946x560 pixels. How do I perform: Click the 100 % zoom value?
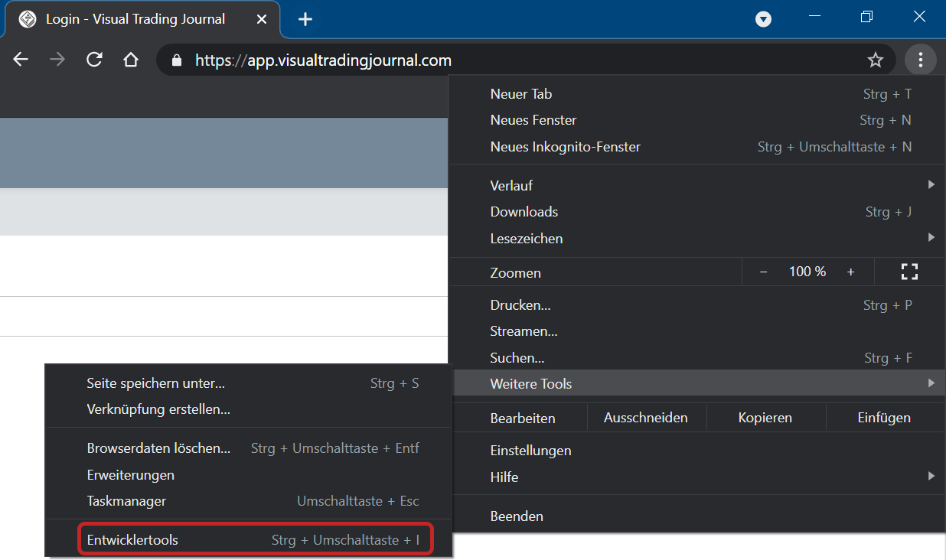(x=807, y=272)
